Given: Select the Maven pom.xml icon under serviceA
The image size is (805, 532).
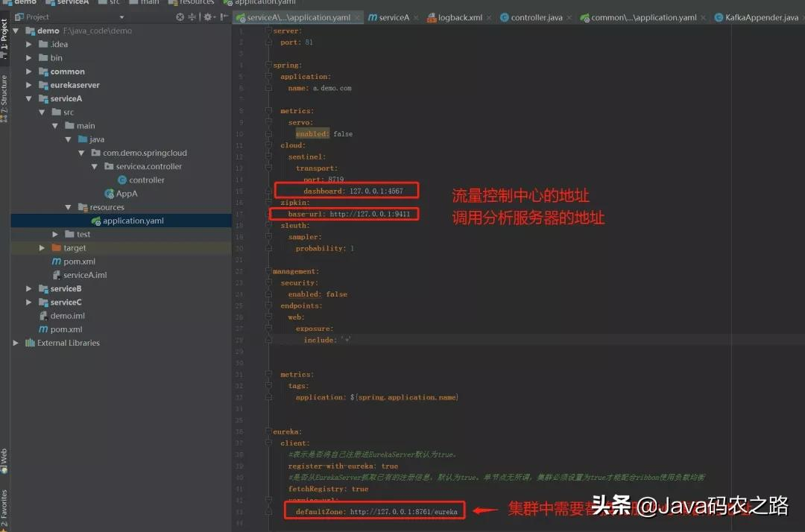Looking at the screenshot, I should (x=55, y=261).
